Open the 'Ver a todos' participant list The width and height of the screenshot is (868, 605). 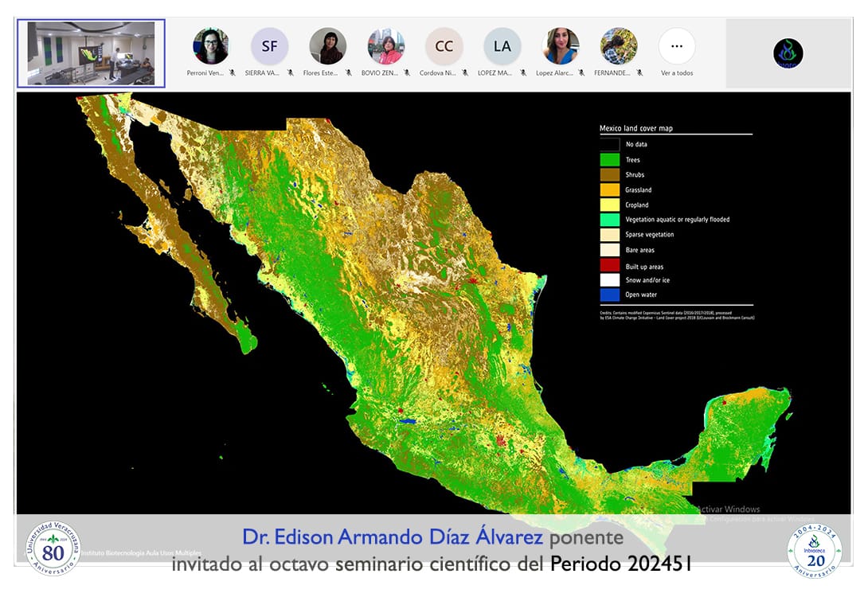tap(676, 72)
